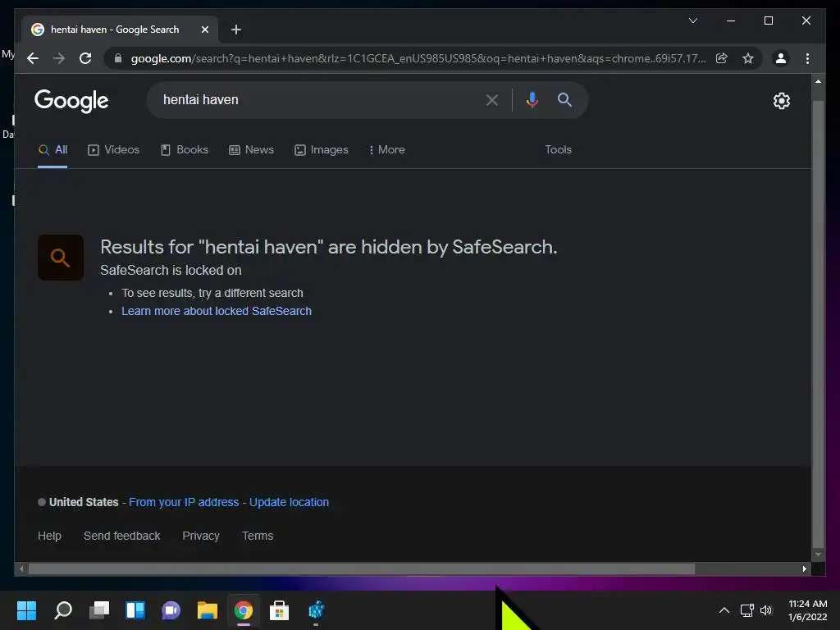
Task: Launch Teams Chat from the taskbar
Action: 171,610
